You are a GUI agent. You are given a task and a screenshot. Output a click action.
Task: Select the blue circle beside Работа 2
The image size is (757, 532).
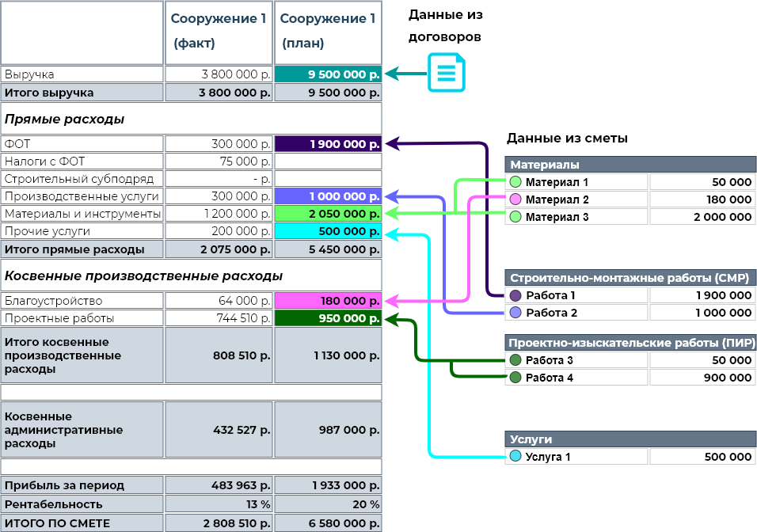click(515, 313)
